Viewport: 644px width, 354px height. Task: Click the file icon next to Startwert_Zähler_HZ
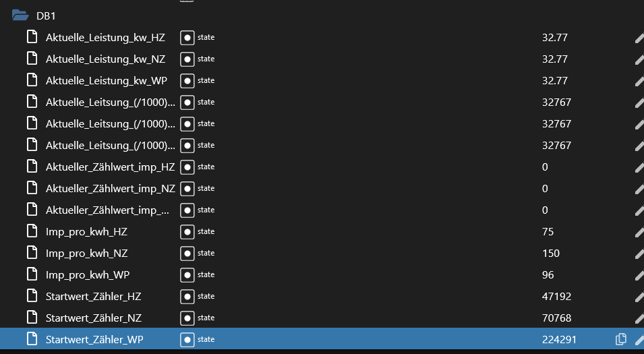(32, 296)
